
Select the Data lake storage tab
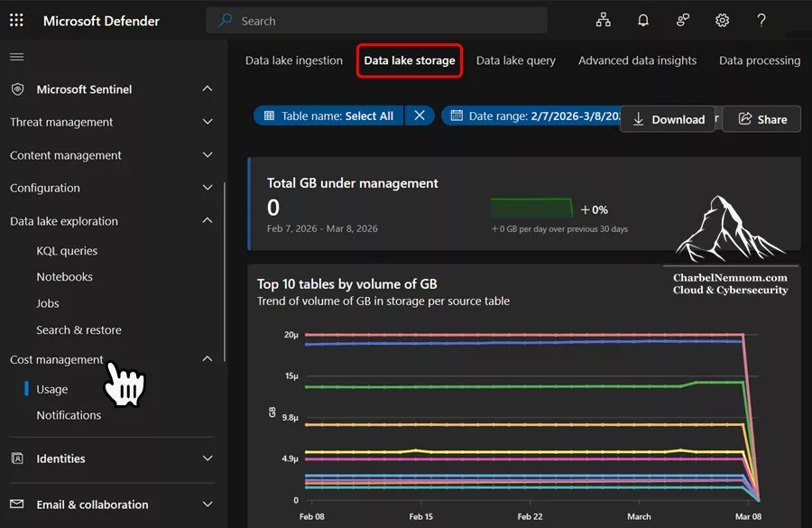tap(409, 60)
